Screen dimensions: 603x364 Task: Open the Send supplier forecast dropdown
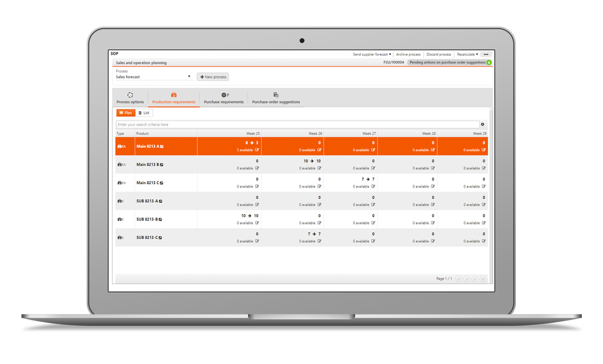(371, 54)
